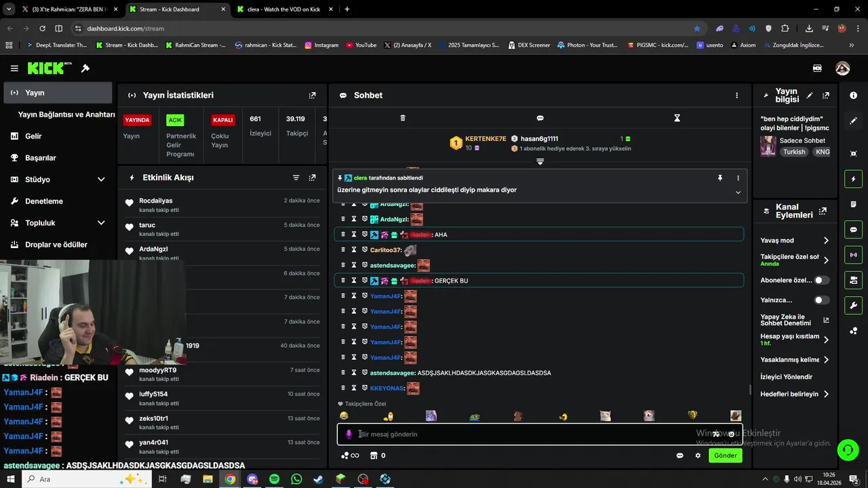Image resolution: width=868 pixels, height=488 pixels.
Task: Open Yasaklanmış kelimeler arrow
Action: coord(826,360)
